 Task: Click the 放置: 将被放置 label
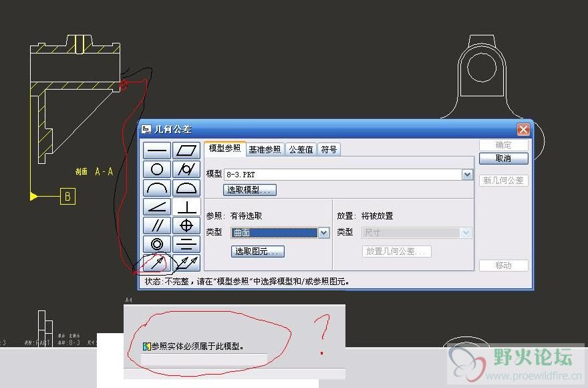365,216
